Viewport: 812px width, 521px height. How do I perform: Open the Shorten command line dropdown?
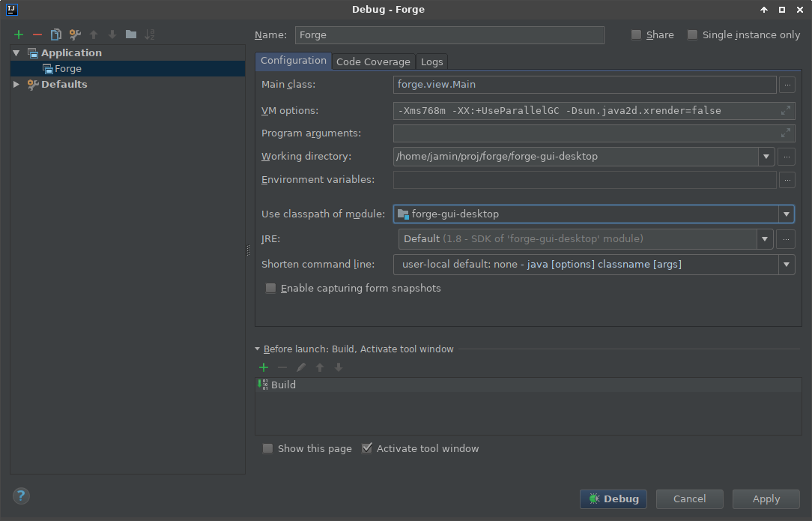pos(787,264)
